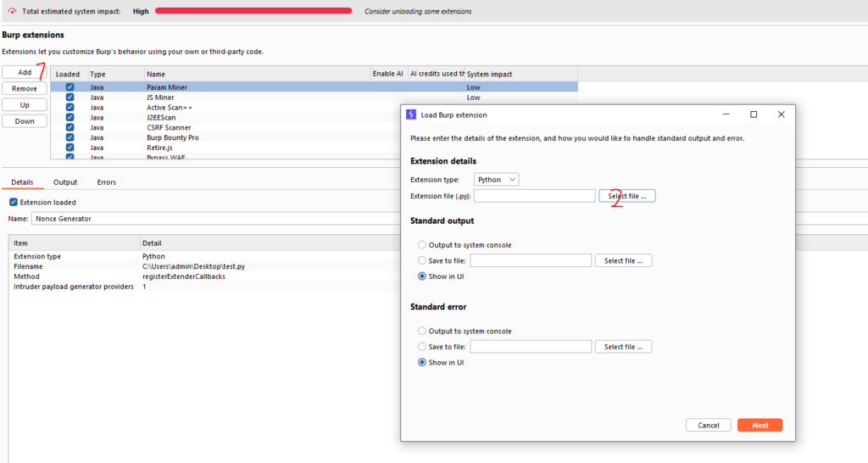The width and height of the screenshot is (868, 463).
Task: Select Standard output Save to file
Action: point(422,260)
